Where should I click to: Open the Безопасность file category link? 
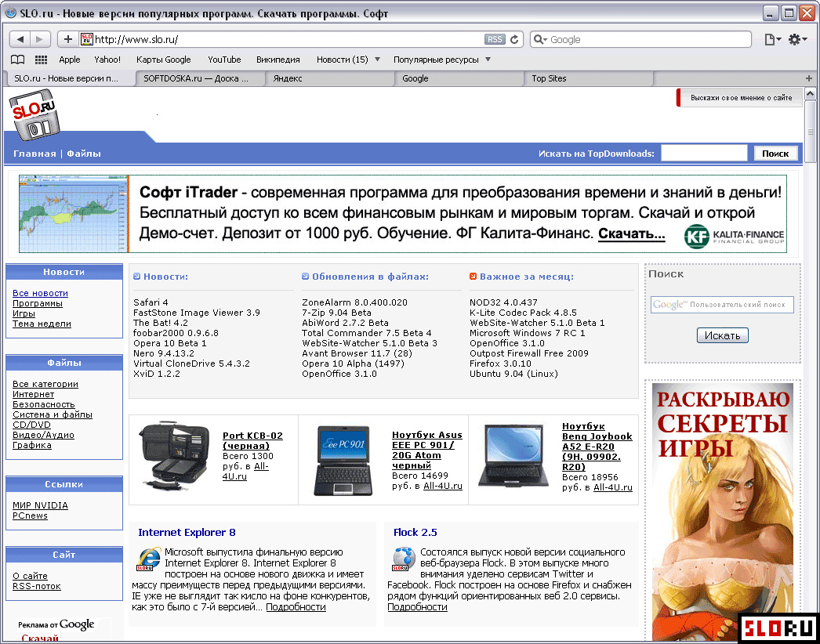coord(44,404)
